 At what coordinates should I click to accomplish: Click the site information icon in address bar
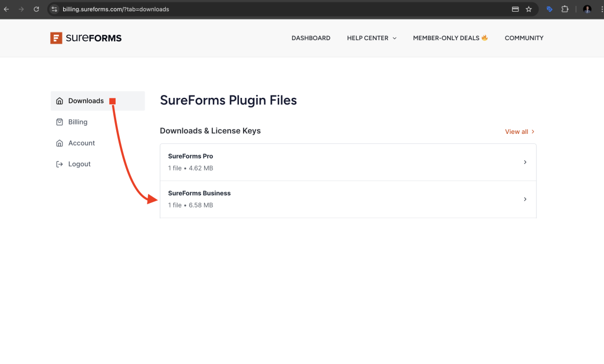click(54, 9)
